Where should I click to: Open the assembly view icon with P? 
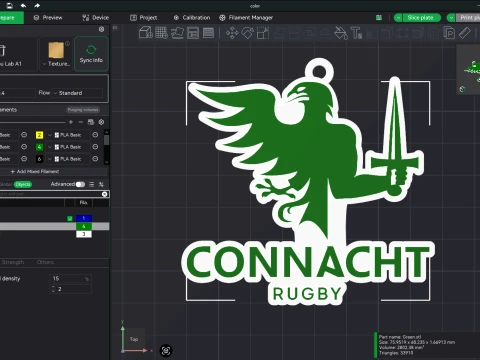449,33
